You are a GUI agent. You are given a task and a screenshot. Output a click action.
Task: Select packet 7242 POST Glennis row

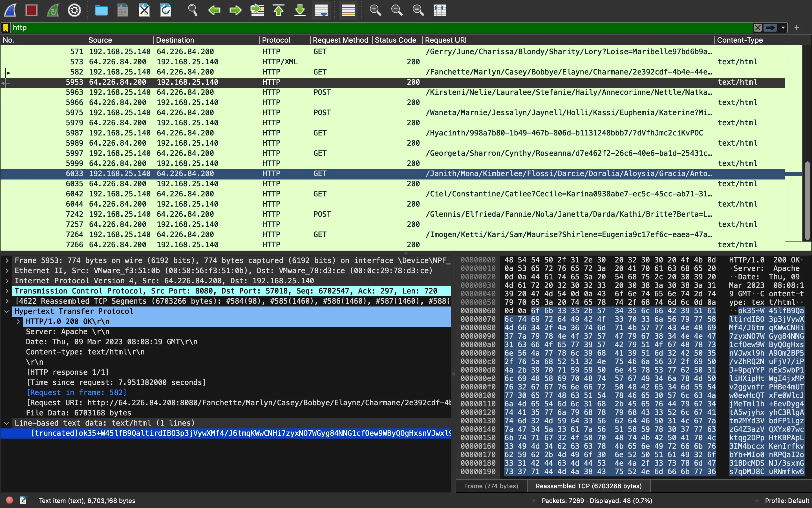click(392, 214)
